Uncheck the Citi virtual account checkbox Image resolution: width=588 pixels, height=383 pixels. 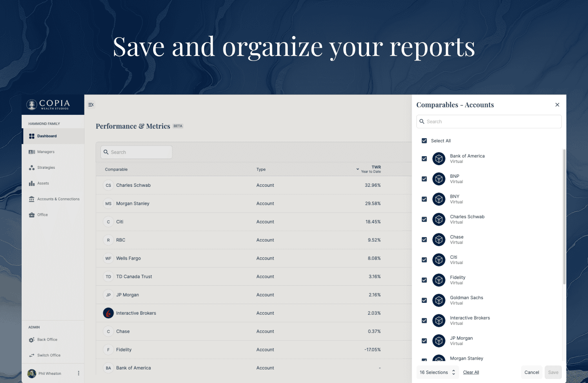point(424,260)
